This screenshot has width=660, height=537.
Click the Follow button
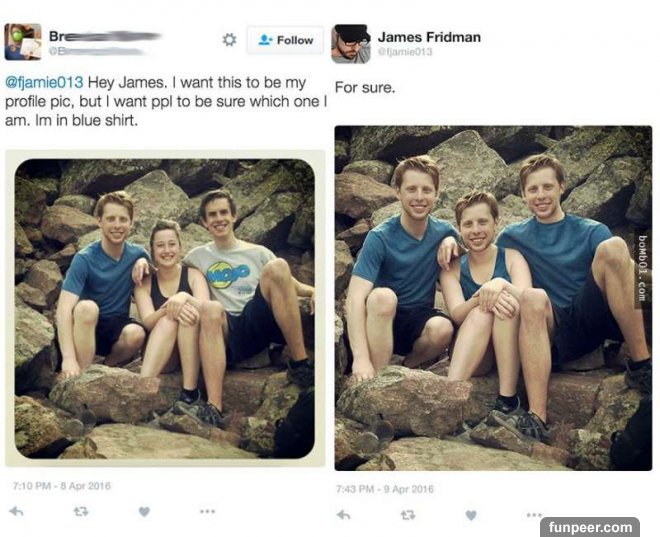[x=285, y=40]
